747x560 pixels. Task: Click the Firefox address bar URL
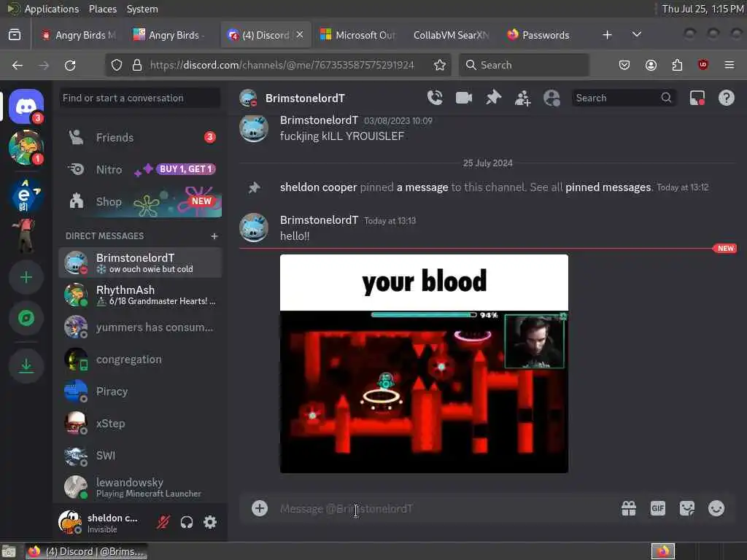(282, 65)
